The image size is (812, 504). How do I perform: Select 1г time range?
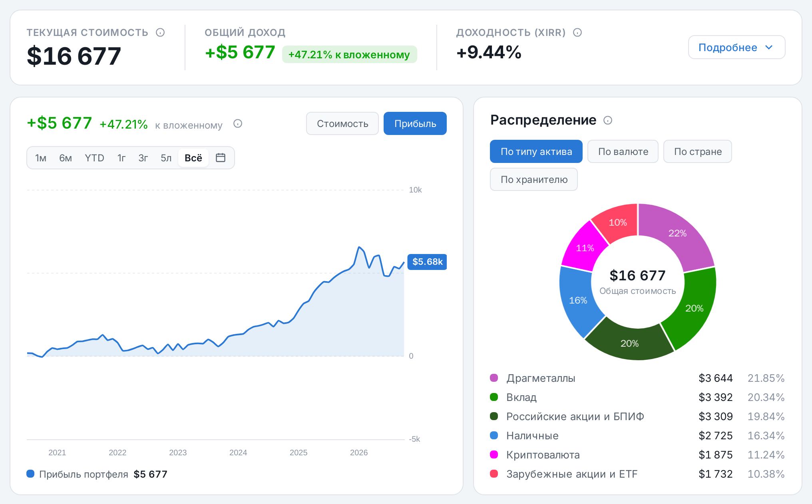point(121,158)
